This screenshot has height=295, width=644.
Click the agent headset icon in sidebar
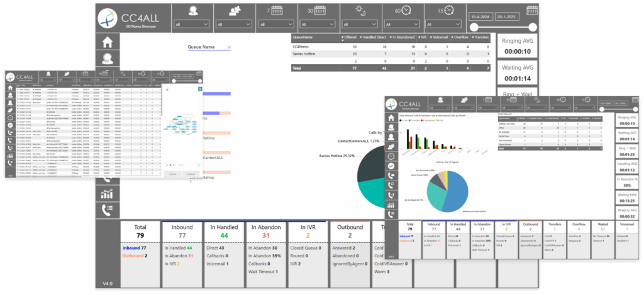point(108,60)
